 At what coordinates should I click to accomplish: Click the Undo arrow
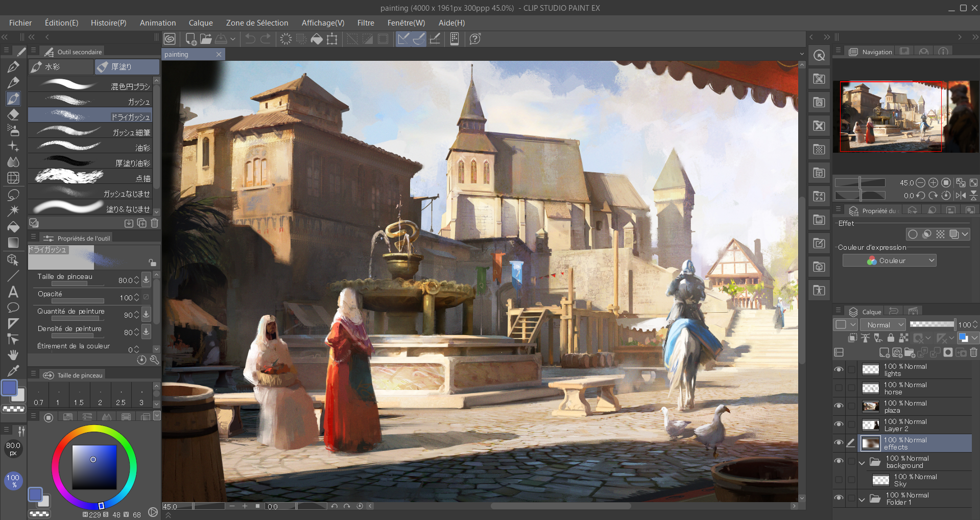[x=250, y=39]
